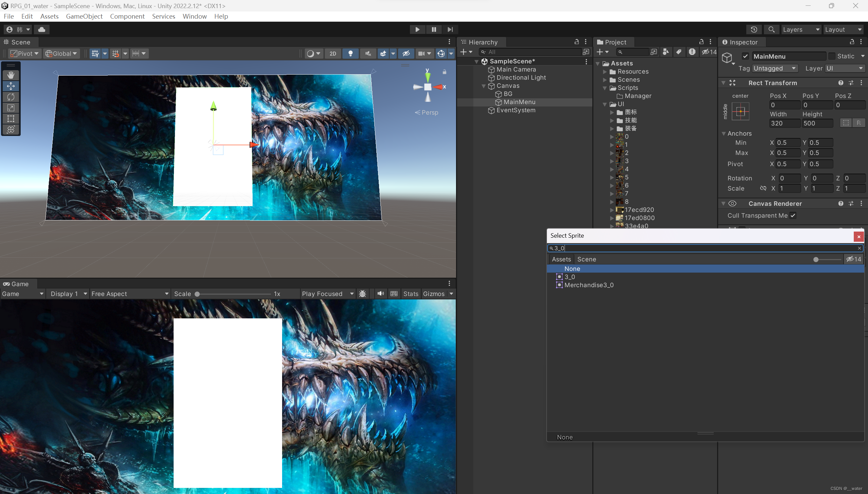This screenshot has width=868, height=494.
Task: Toggle scene visibility hidden-objects icon
Action: click(x=406, y=54)
